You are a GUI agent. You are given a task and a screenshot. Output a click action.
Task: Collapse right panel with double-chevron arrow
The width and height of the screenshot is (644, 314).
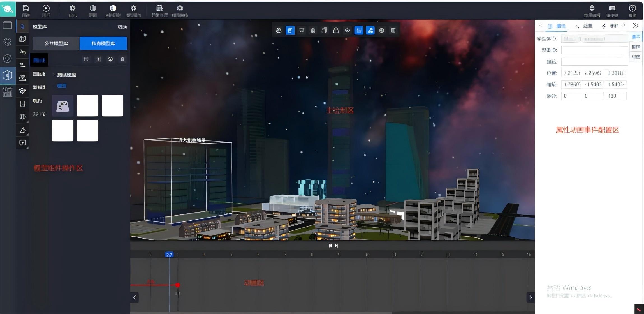pyautogui.click(x=635, y=26)
